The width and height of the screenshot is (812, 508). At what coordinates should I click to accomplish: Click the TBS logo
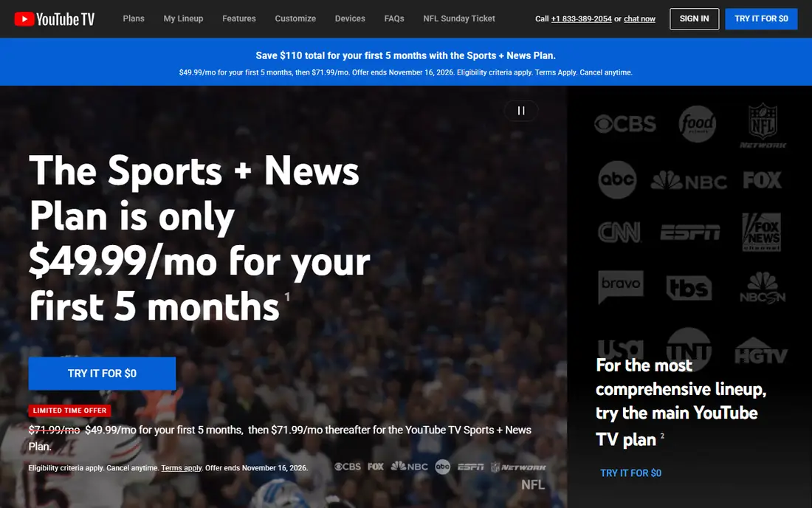click(x=689, y=288)
